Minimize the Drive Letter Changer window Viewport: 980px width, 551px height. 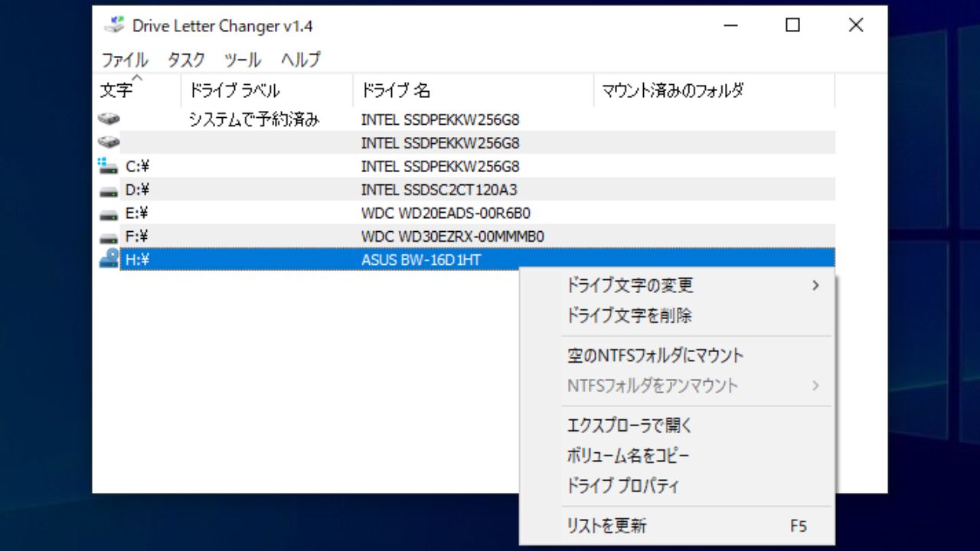731,25
